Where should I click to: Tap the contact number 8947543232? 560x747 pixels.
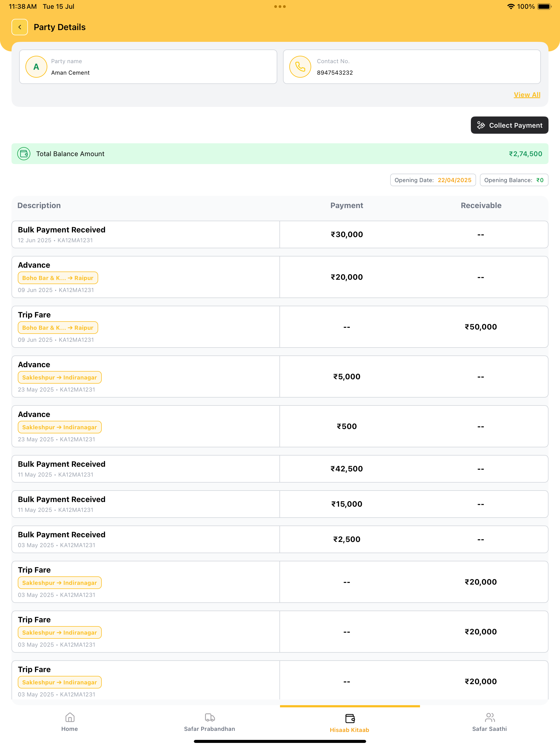point(335,73)
